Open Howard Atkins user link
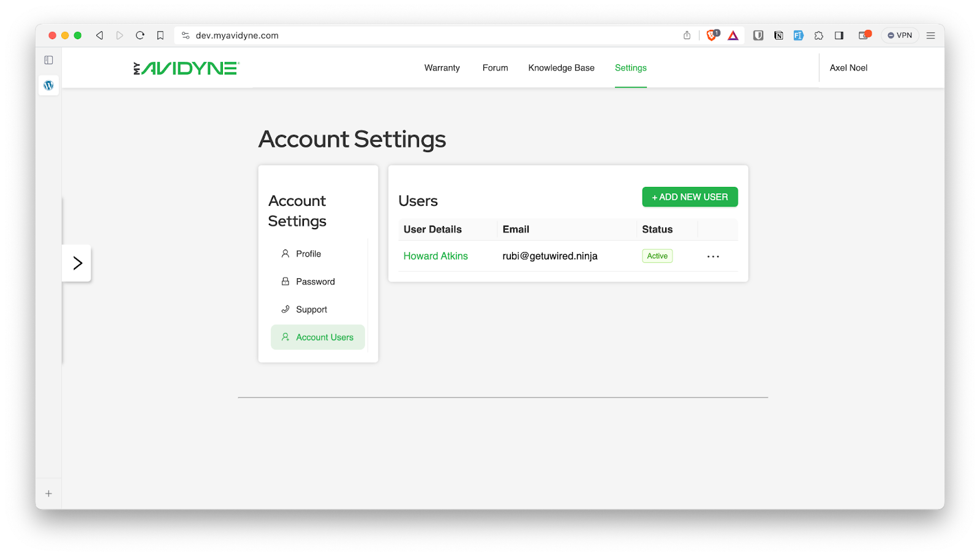The height and width of the screenshot is (556, 980). (x=435, y=256)
